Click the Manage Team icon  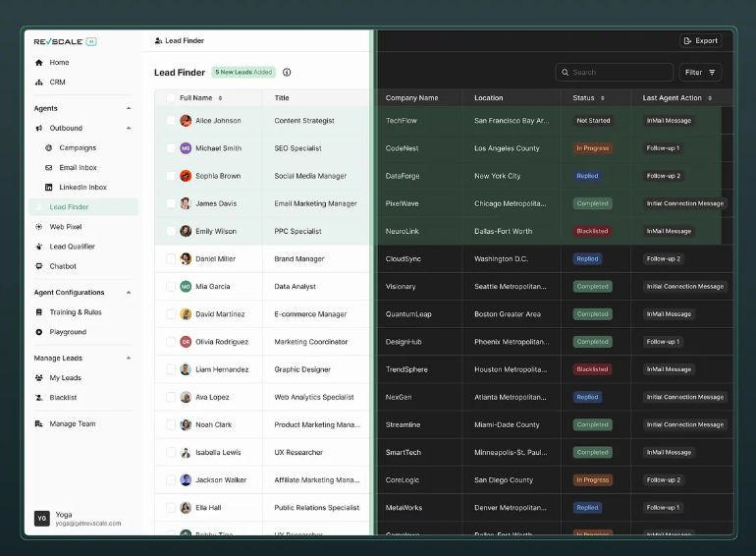39,423
